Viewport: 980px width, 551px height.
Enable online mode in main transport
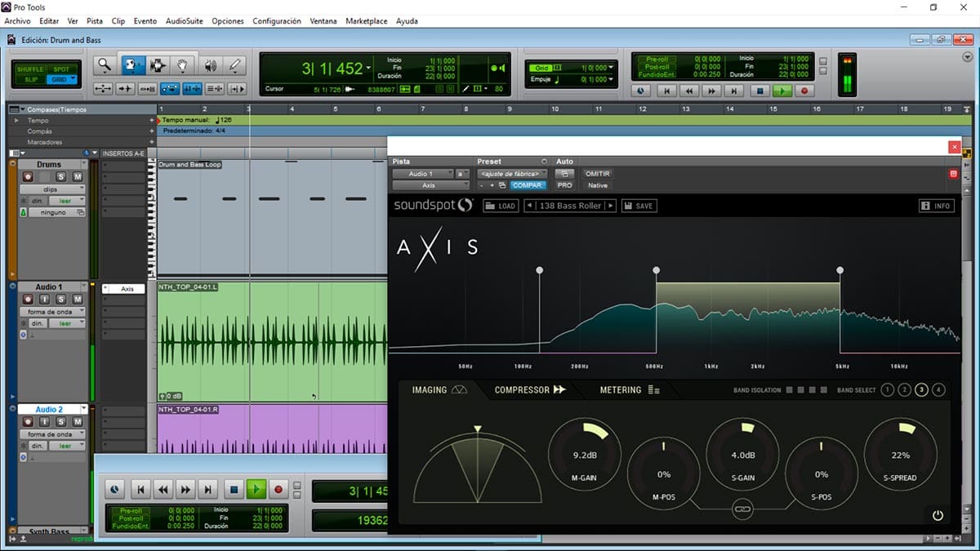pos(640,91)
